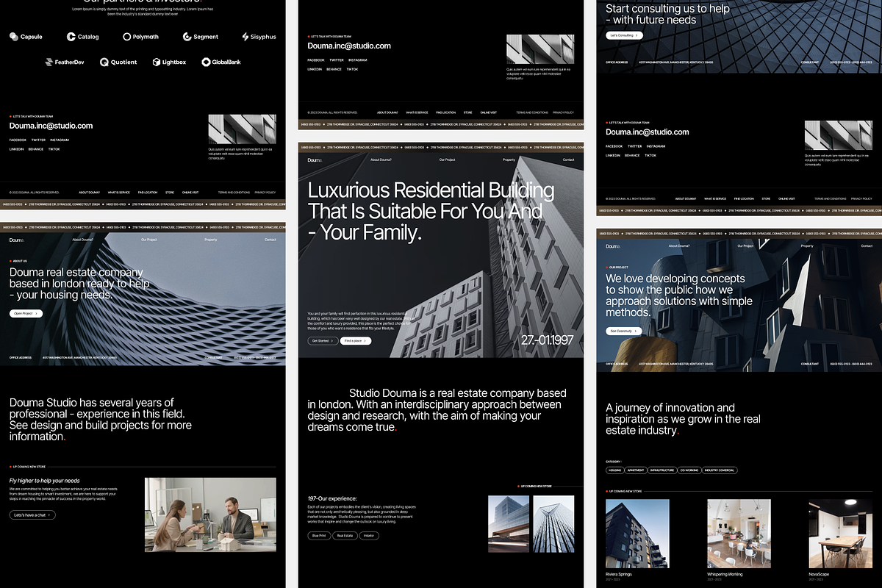Open Property in the Luxurious Residential page navbar
This screenshot has height=588, width=882.
pyautogui.click(x=509, y=159)
